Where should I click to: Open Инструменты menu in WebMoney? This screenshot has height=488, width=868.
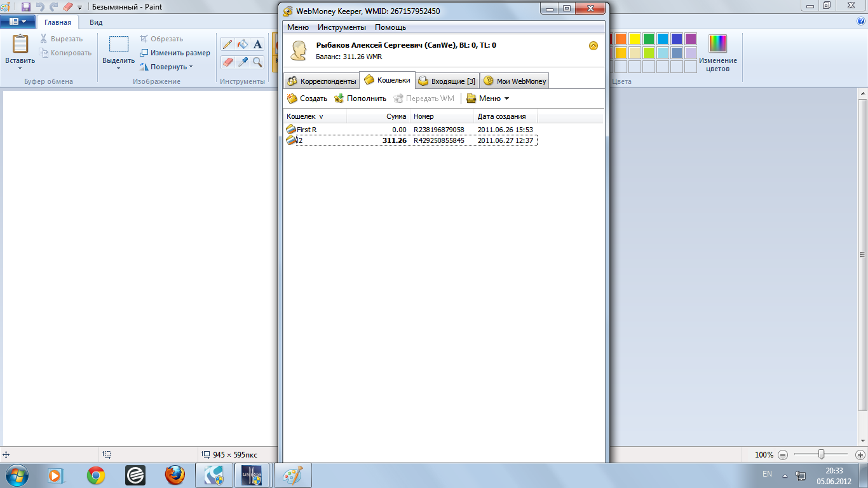[342, 27]
